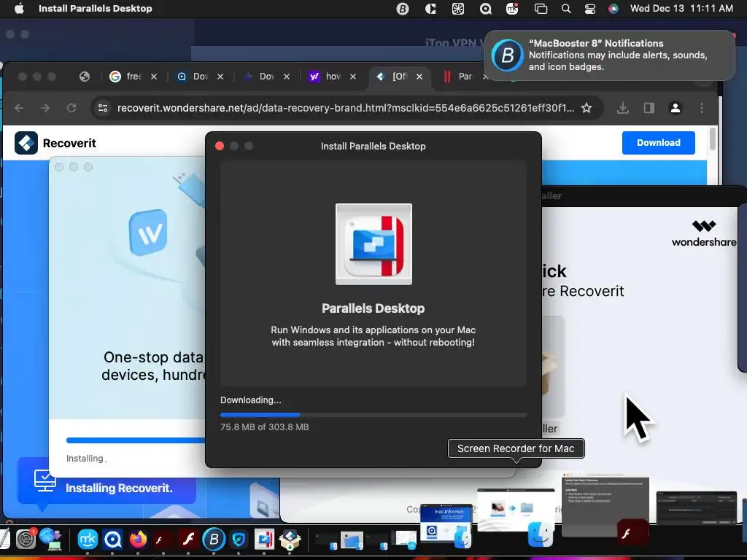Open the red Flash Player icon in Dock

click(188, 540)
